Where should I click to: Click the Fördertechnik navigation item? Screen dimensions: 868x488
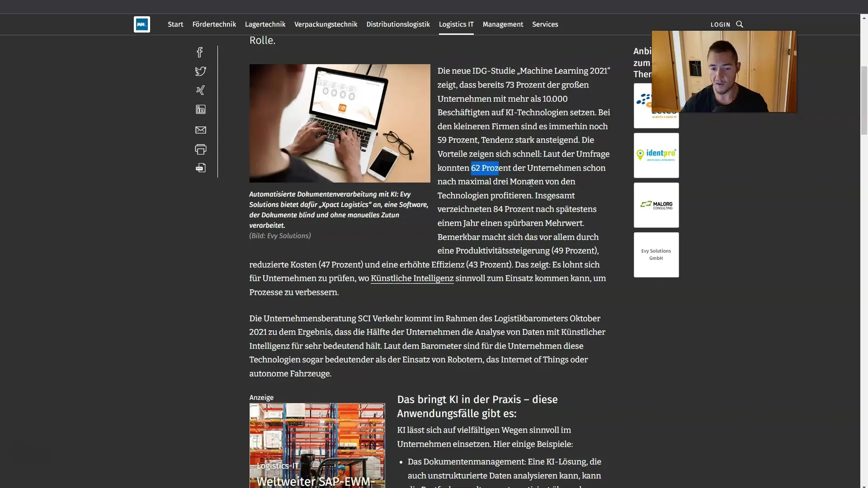point(214,24)
